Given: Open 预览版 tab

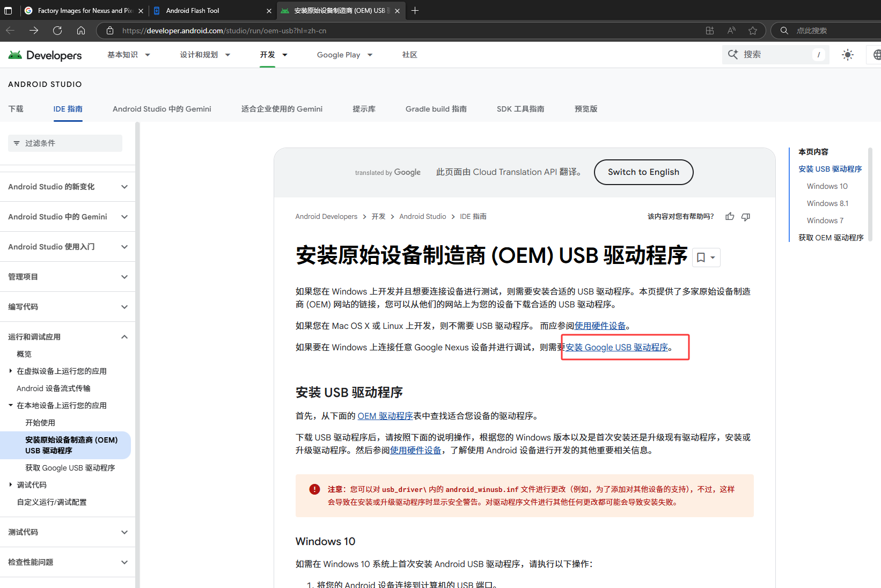Looking at the screenshot, I should [586, 109].
